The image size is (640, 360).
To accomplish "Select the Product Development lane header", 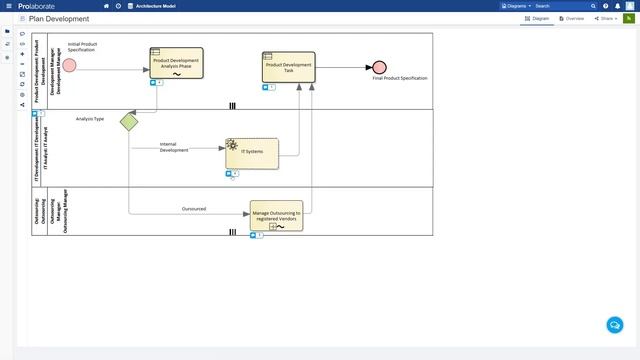I will 40,71.
